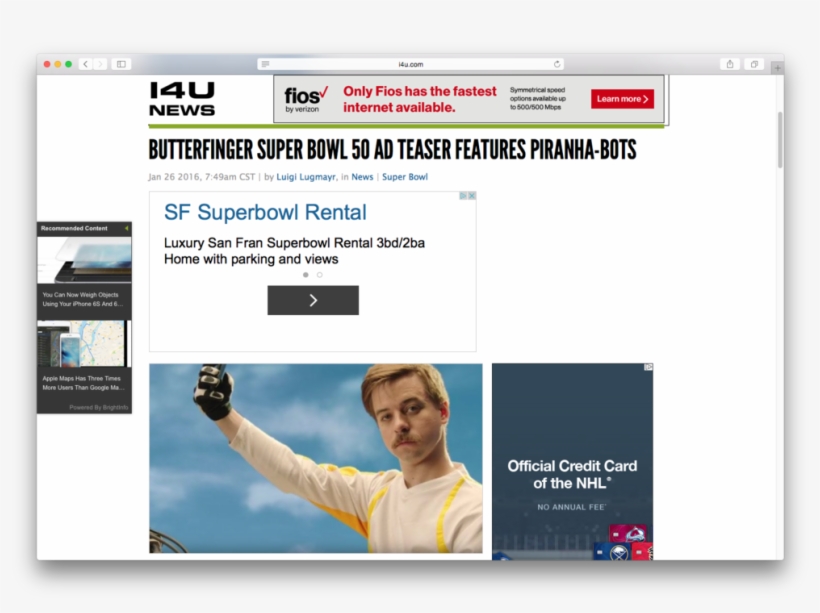Click the AdChoices icon on rental ad
820x613 pixels.
coord(463,196)
